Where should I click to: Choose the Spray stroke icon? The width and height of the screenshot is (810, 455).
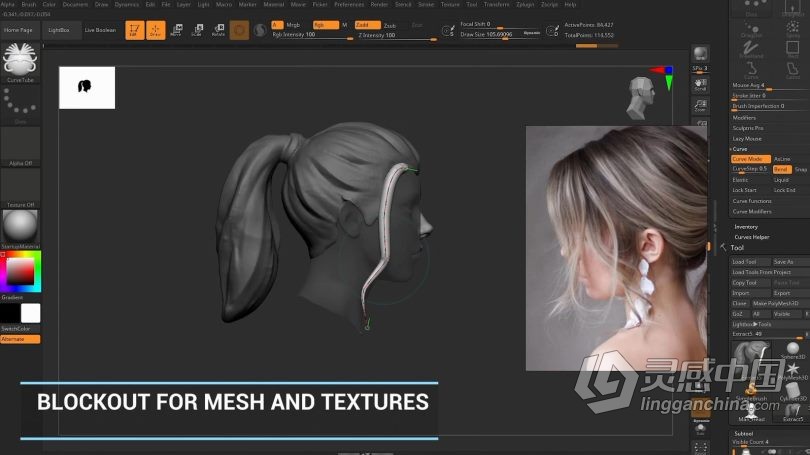(x=792, y=29)
